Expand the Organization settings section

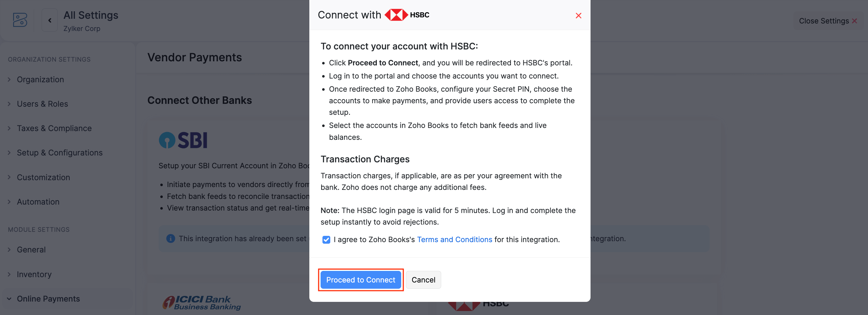40,79
